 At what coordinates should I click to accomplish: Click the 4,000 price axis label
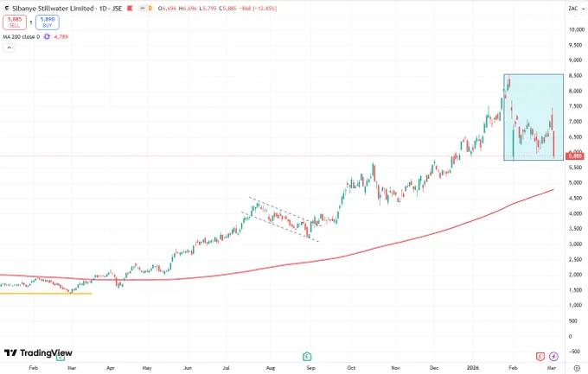tap(576, 213)
